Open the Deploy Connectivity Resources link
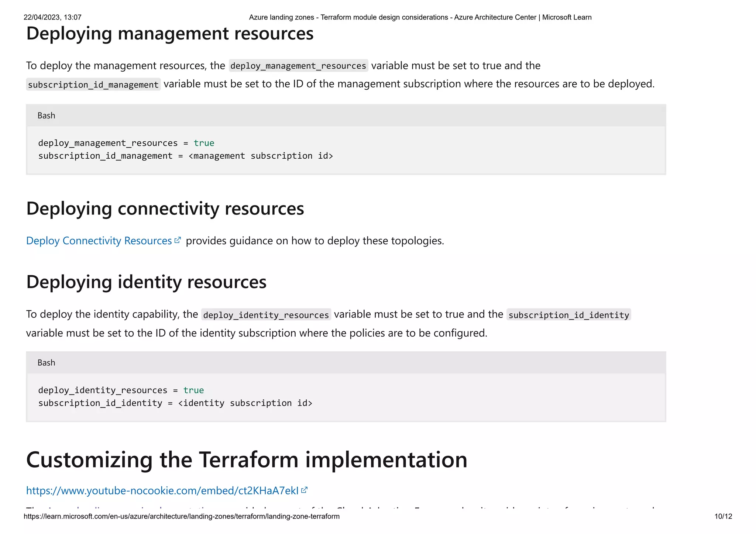The image size is (756, 534). 99,241
